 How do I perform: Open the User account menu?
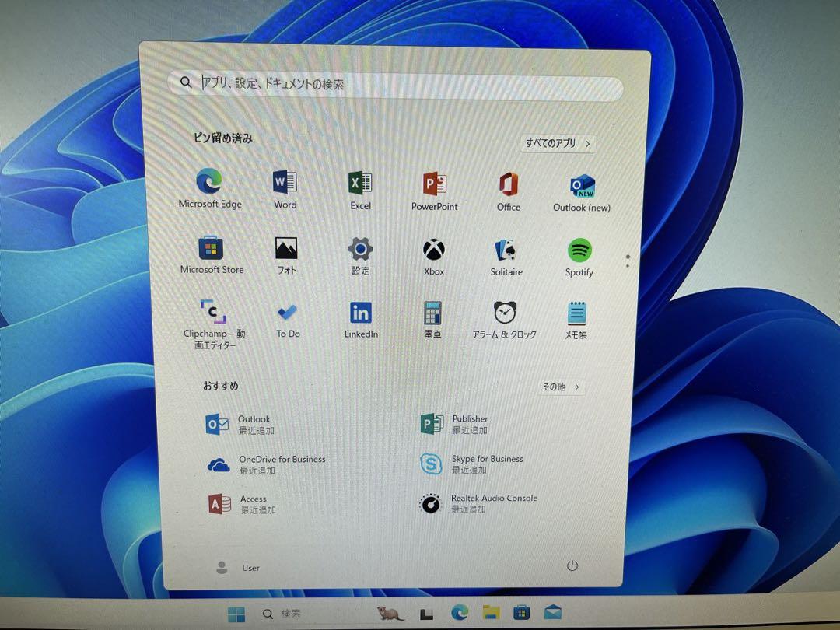[237, 567]
